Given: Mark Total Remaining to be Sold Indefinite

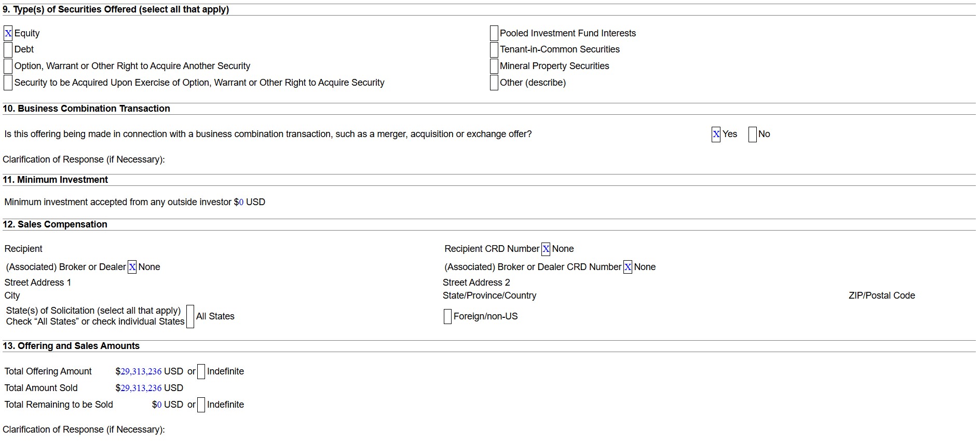Looking at the screenshot, I should pyautogui.click(x=201, y=405).
